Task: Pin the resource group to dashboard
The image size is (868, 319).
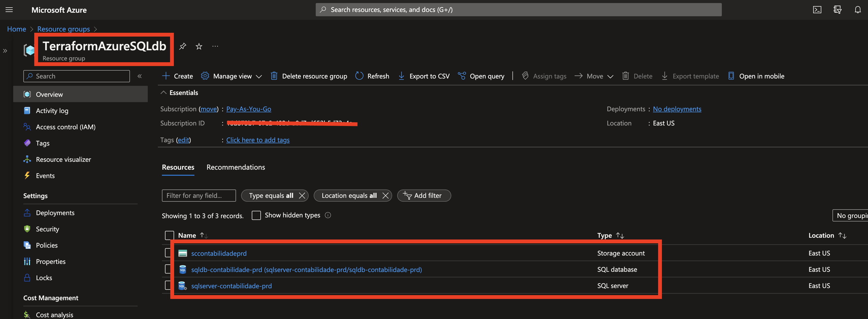Action: [183, 46]
